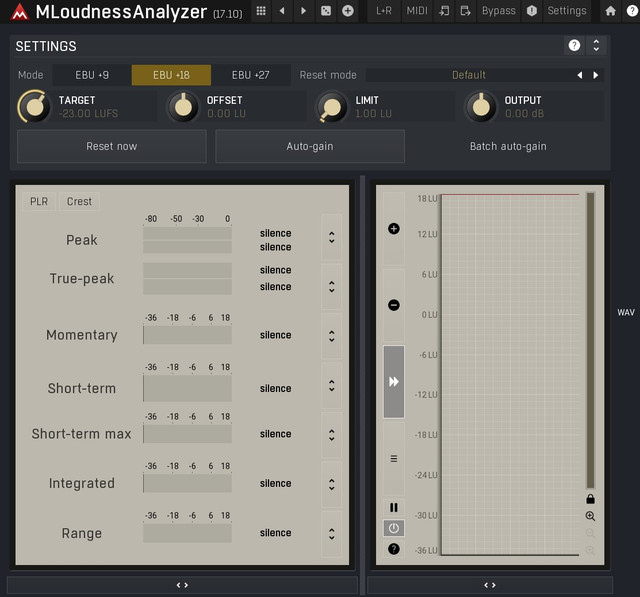Click the Reset now button
Viewport: 640px width, 597px height.
click(112, 146)
